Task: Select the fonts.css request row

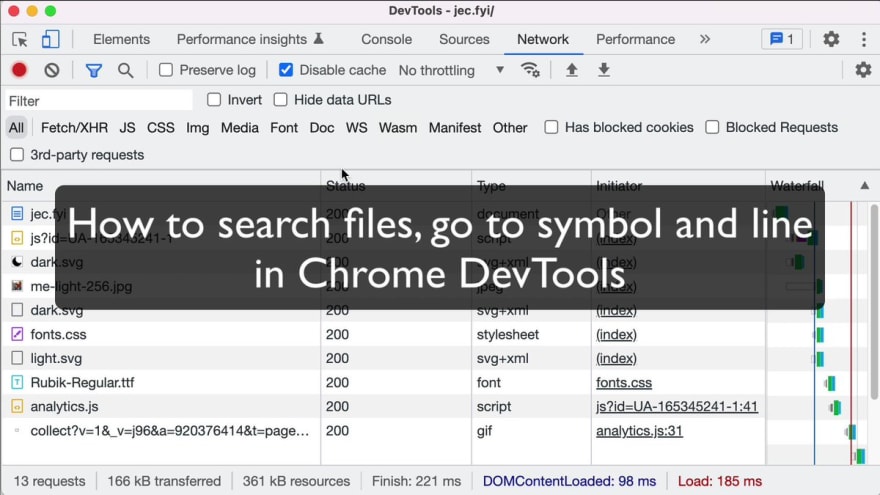Action: point(383,334)
